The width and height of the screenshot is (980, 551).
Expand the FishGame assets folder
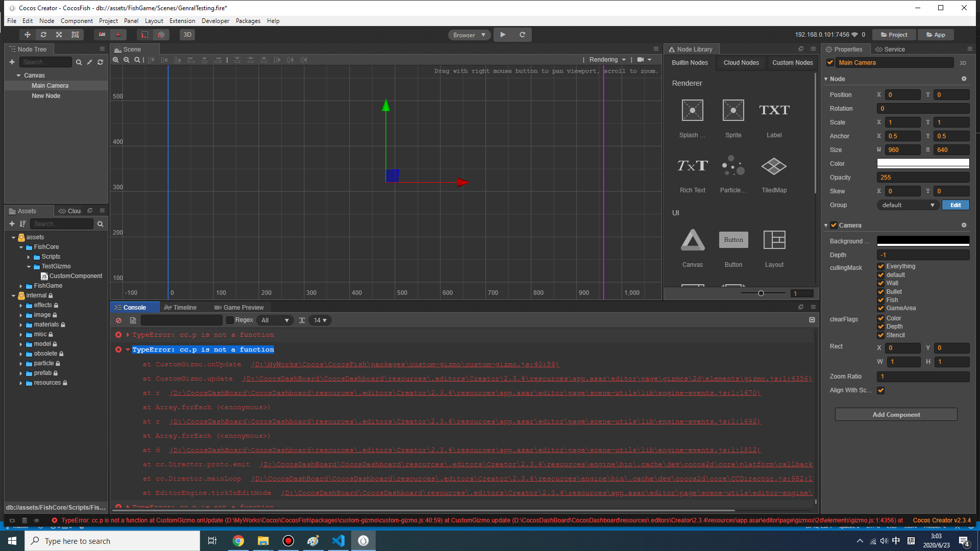(21, 286)
